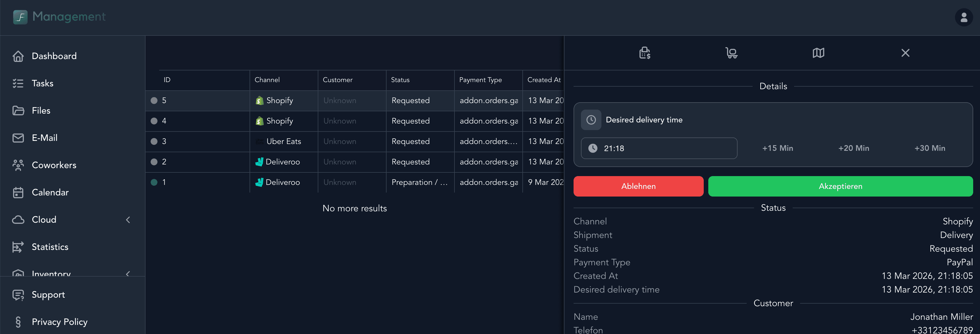Open the Tasks menu item
Viewport: 980px width, 334px height.
click(x=72, y=83)
